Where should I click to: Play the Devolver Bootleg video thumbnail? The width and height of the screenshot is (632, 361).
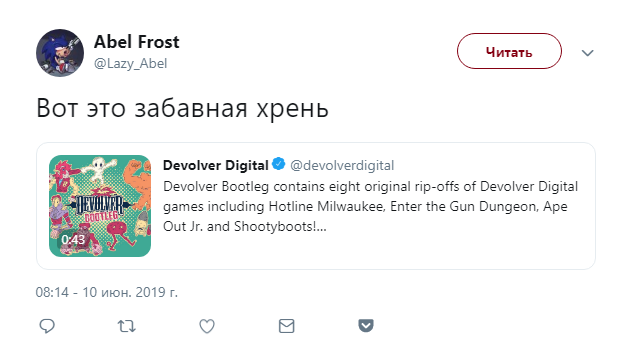(100, 206)
